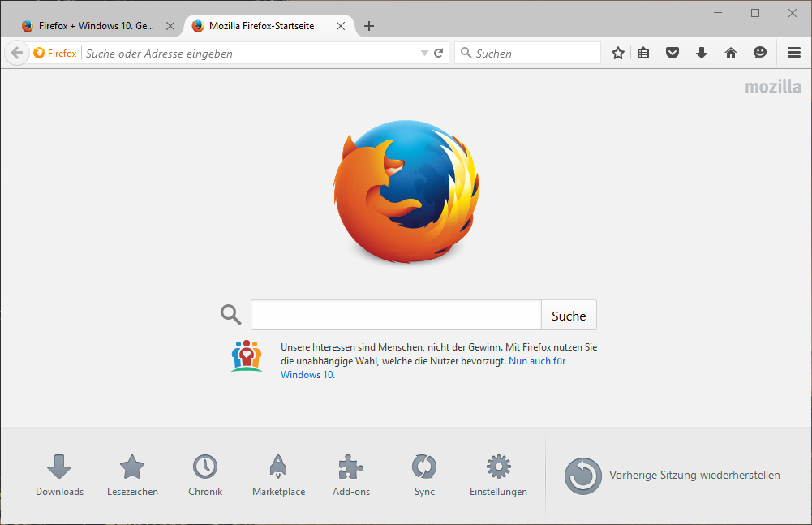Minimize the Firefox window
Screen dimensions: 812x525
click(x=718, y=13)
